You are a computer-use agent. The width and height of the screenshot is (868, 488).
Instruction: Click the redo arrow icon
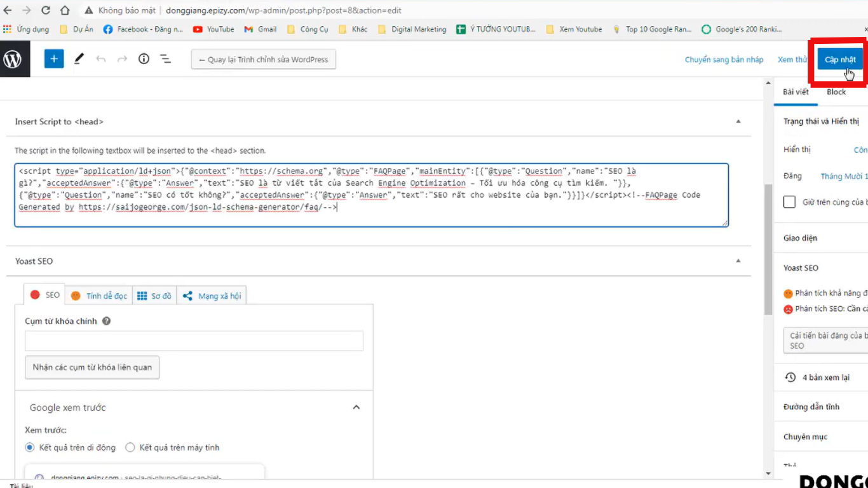point(122,59)
